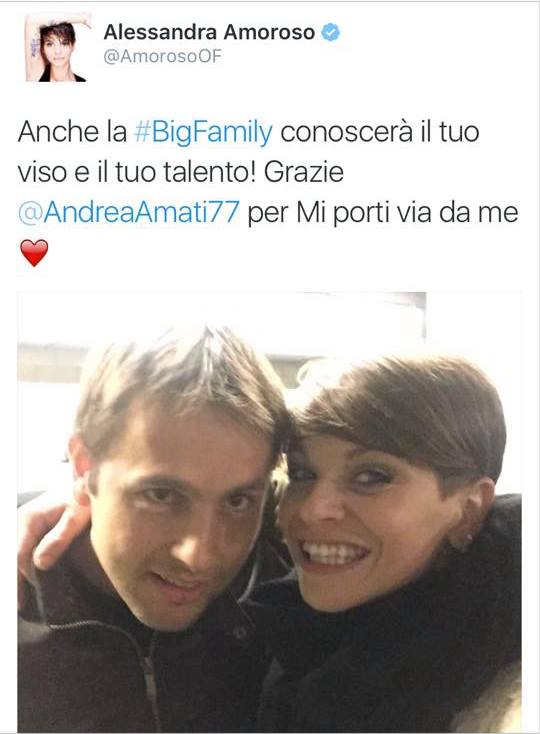
Task: Click the blue verified badge icon
Action: [x=331, y=32]
